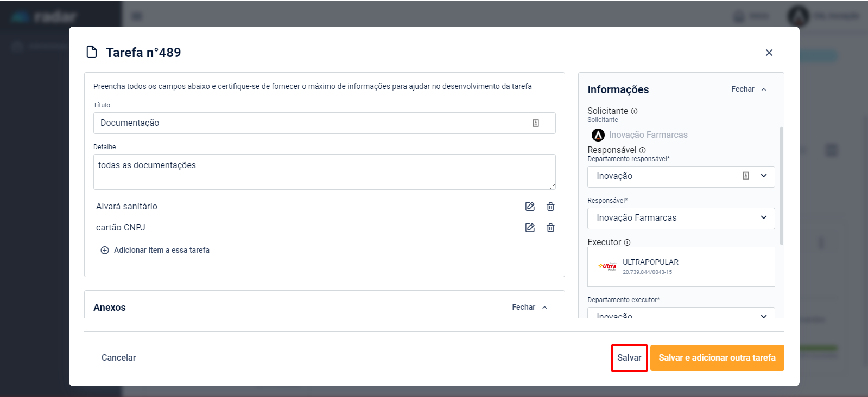Click info icon beside Responsável heading
868x397 pixels.
pos(642,150)
